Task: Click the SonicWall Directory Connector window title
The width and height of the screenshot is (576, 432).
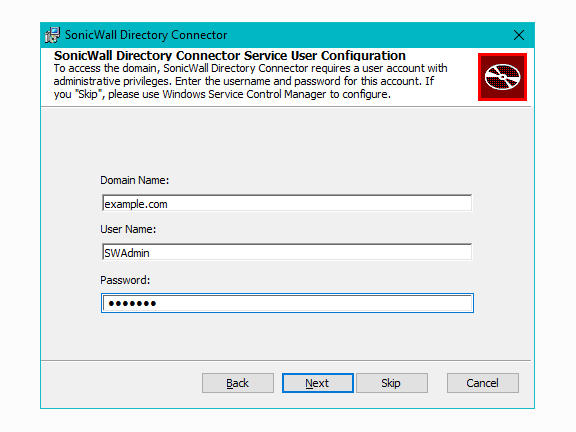Action: (x=146, y=35)
